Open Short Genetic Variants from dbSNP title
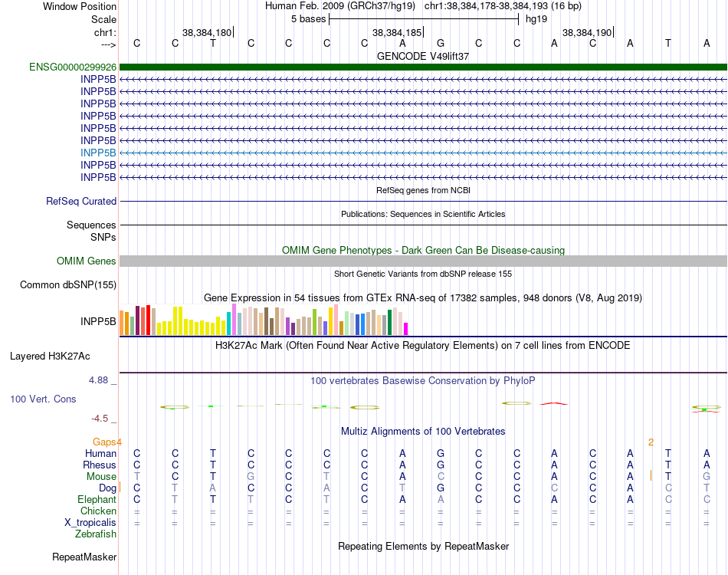This screenshot has height=575, width=728. [x=423, y=274]
